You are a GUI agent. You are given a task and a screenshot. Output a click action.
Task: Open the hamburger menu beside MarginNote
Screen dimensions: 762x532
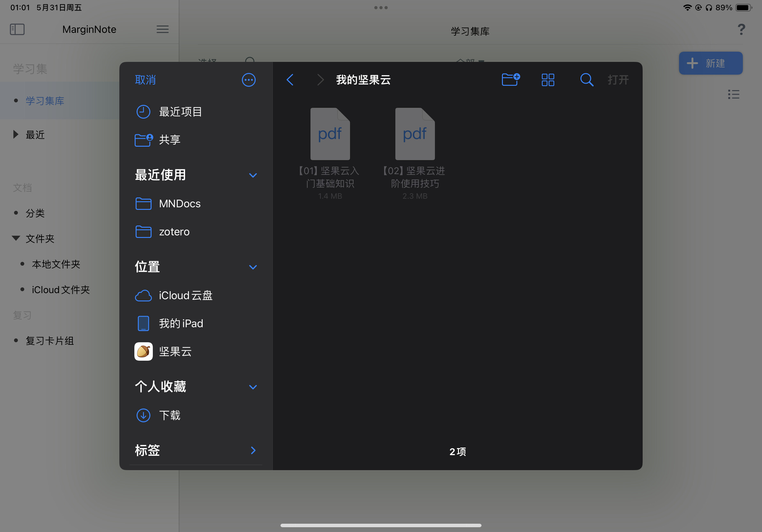point(162,29)
